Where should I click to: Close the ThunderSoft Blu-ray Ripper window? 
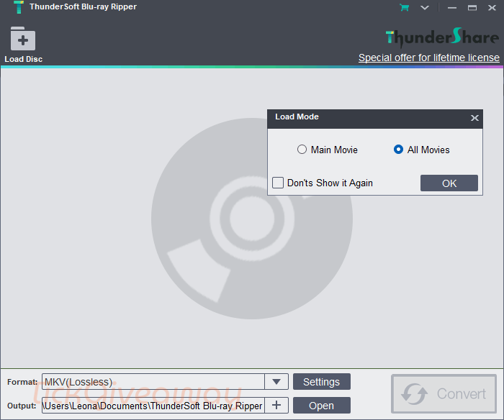[x=492, y=8]
